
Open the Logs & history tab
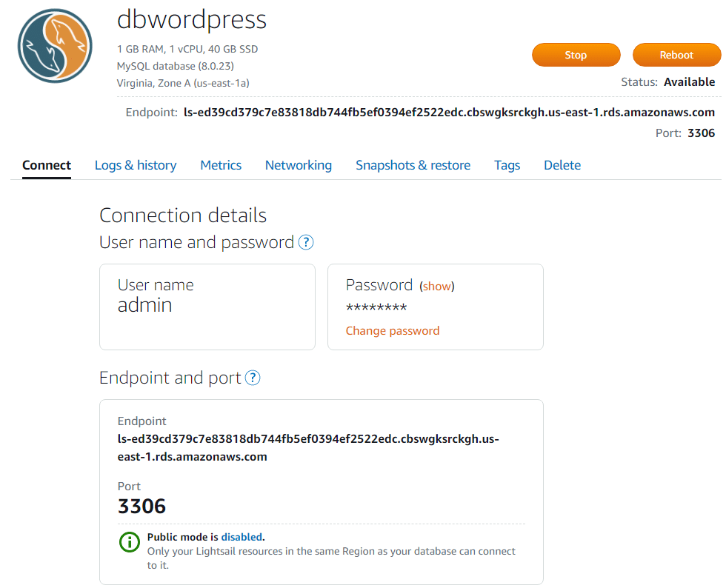tap(136, 165)
